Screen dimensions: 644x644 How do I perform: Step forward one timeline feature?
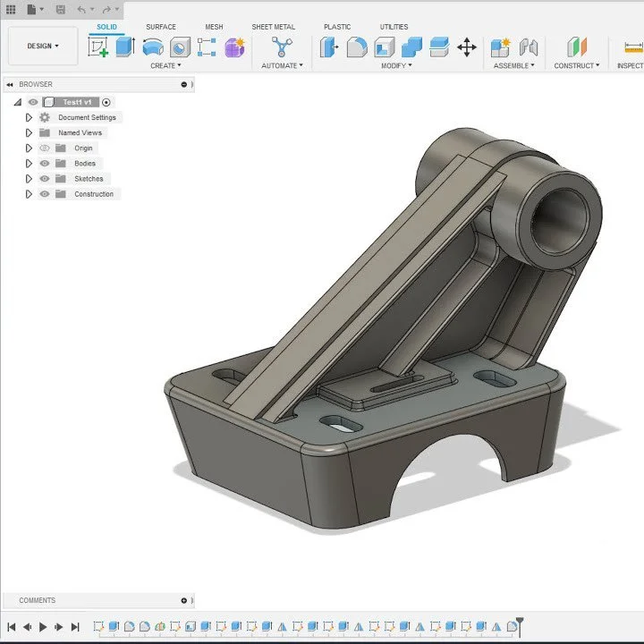pos(59,627)
